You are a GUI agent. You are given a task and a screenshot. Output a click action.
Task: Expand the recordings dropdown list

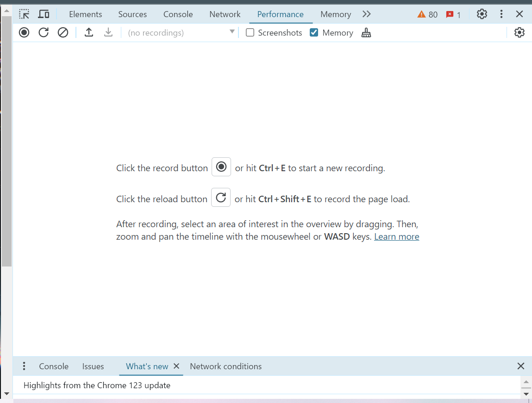232,32
